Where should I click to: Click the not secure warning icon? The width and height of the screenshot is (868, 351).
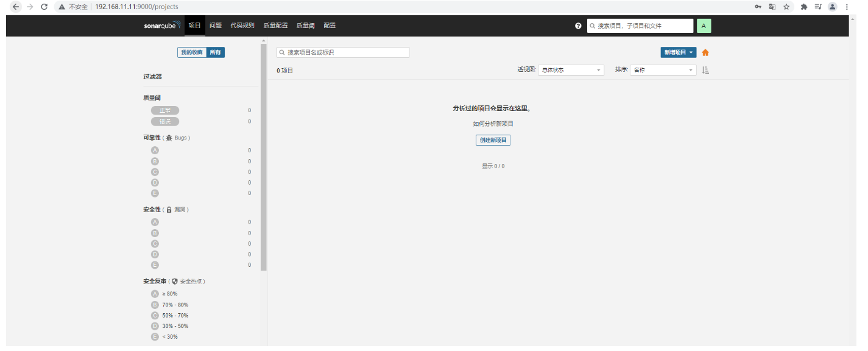pyautogui.click(x=62, y=7)
